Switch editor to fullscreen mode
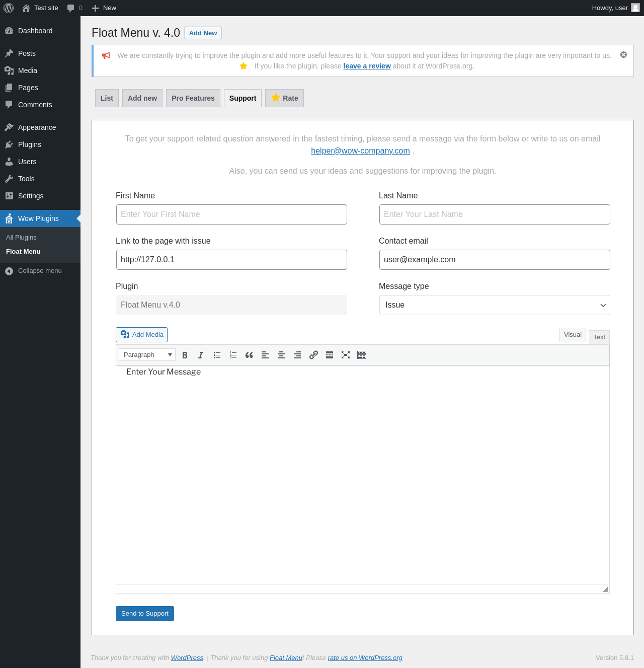 click(x=346, y=355)
